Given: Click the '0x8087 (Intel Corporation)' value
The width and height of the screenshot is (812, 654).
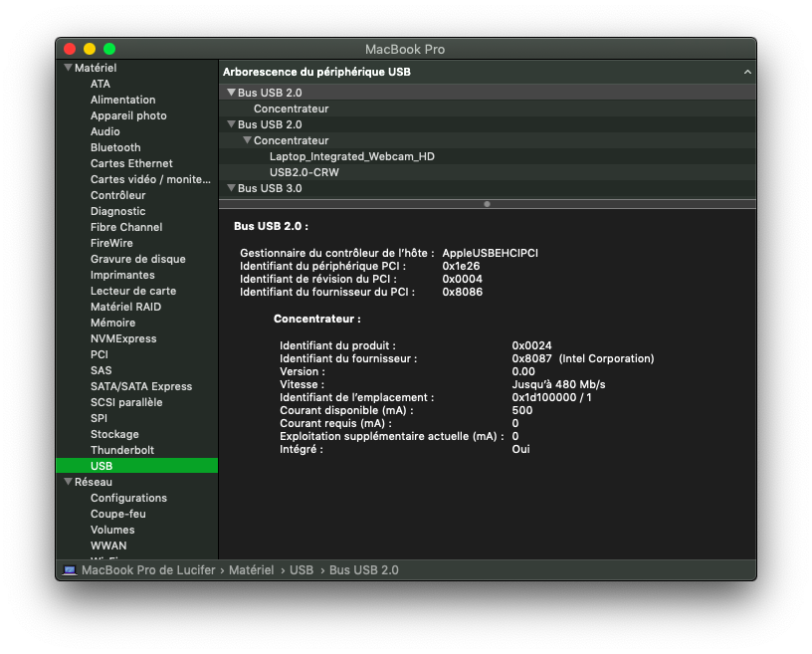Looking at the screenshot, I should point(582,358).
